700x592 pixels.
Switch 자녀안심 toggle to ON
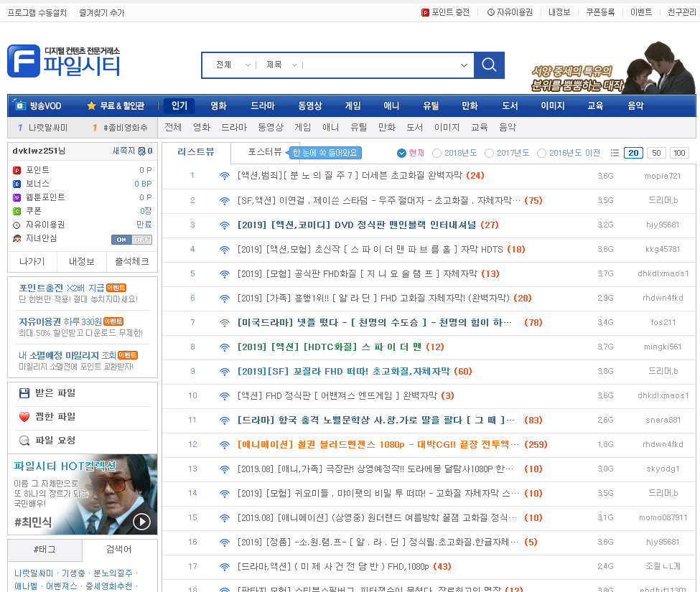121,240
